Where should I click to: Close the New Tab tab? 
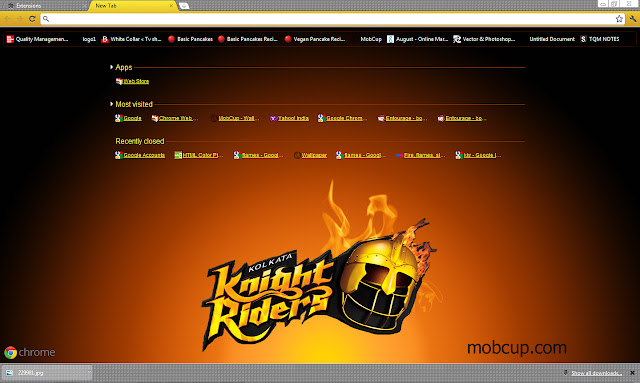(171, 6)
